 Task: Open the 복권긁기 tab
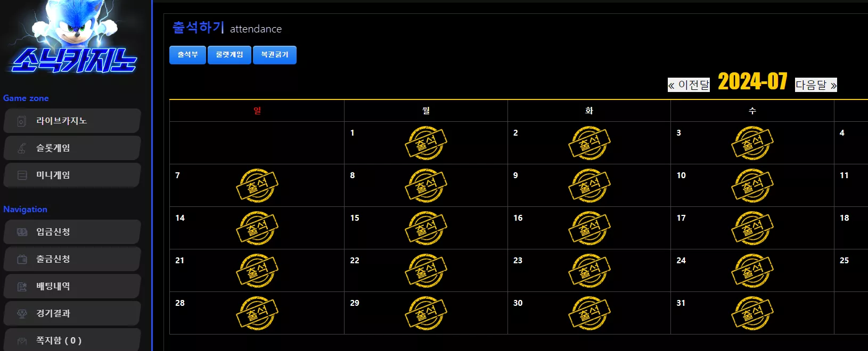[275, 55]
